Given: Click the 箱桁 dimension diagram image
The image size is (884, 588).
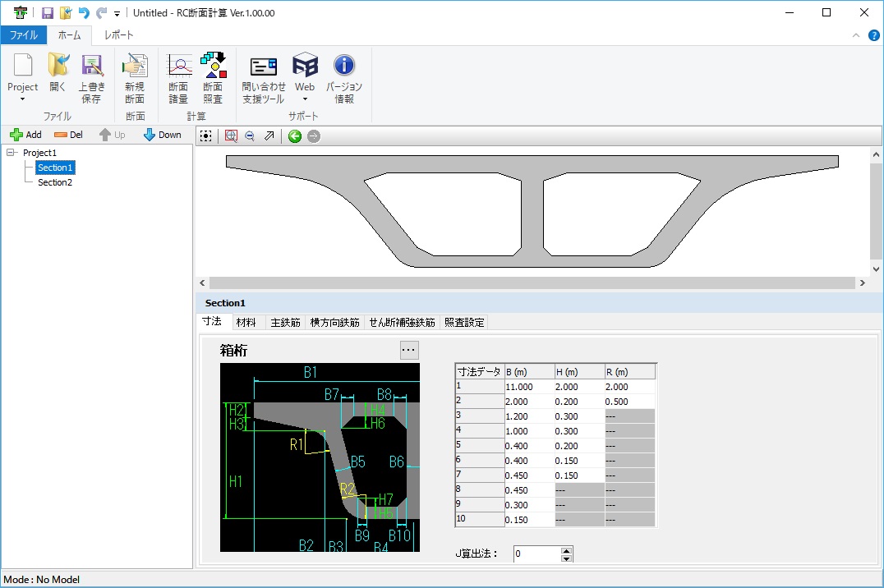Looking at the screenshot, I should coord(320,457).
